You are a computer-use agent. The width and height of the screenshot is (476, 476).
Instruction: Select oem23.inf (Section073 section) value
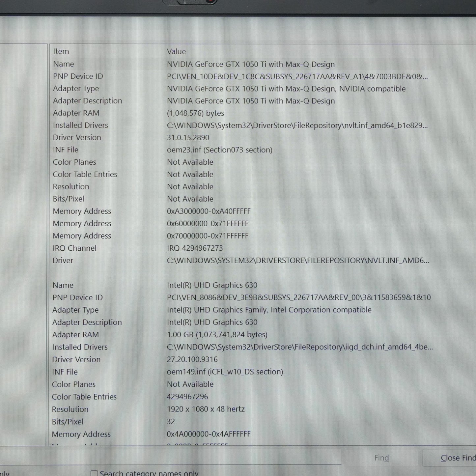(219, 150)
